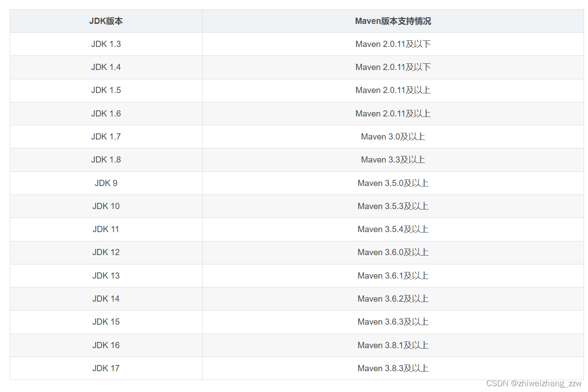Viewport: 588px width, 392px height.
Task: Click the "Maven 3.5.0及以上" cell
Action: [x=393, y=183]
